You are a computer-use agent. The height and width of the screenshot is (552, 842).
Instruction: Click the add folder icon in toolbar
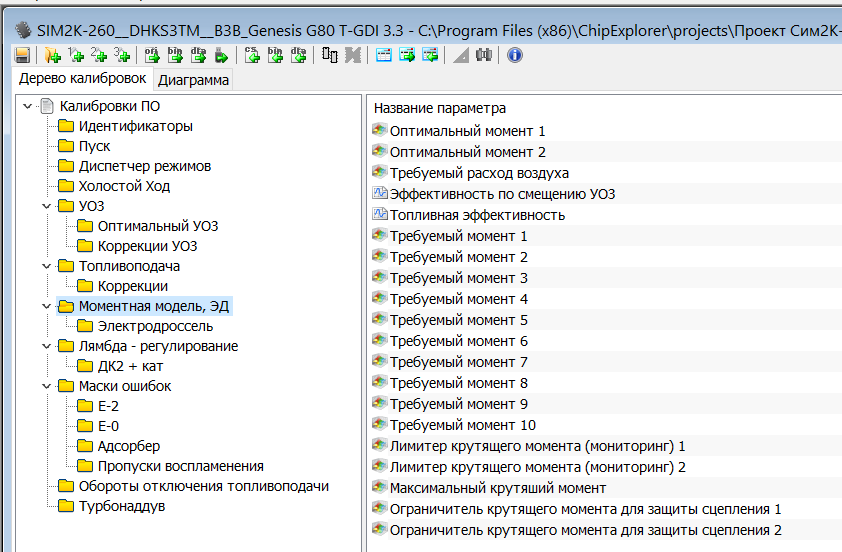(52, 56)
